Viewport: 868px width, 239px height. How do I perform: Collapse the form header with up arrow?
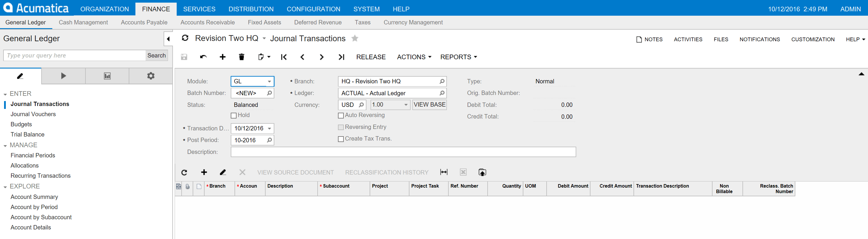pyautogui.click(x=861, y=74)
